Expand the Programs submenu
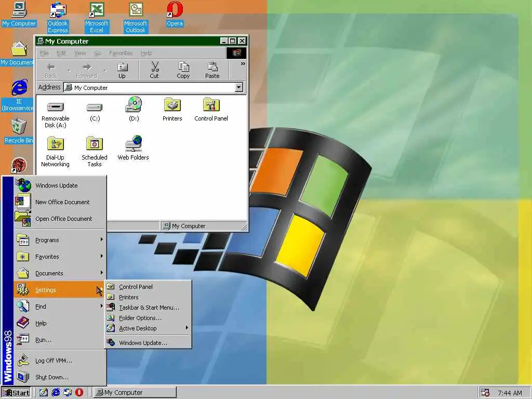The height and width of the screenshot is (399, 532). pyautogui.click(x=60, y=240)
